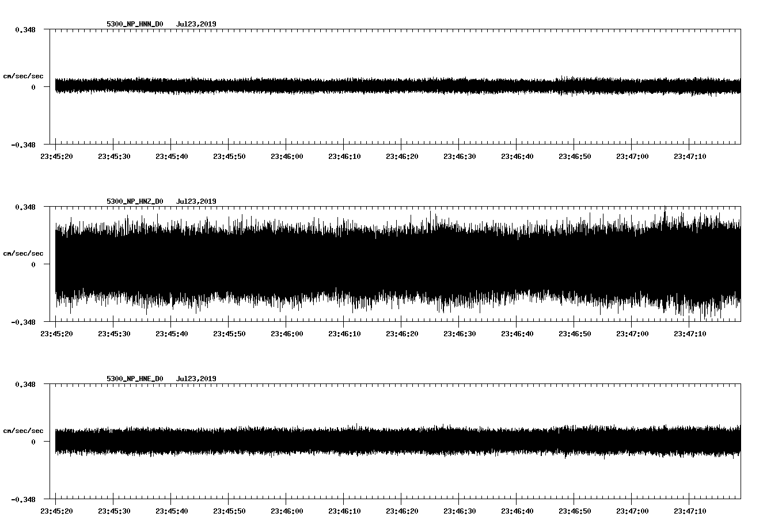Click the cm/sec/sec unit label of HNE plot
Image resolution: width=782 pixels, height=532 pixels.
click(23, 431)
